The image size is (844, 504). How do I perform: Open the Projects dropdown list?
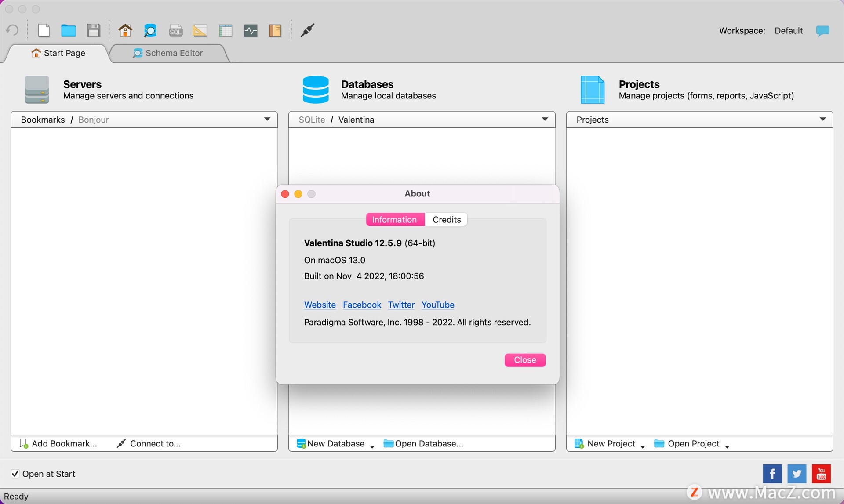click(822, 119)
